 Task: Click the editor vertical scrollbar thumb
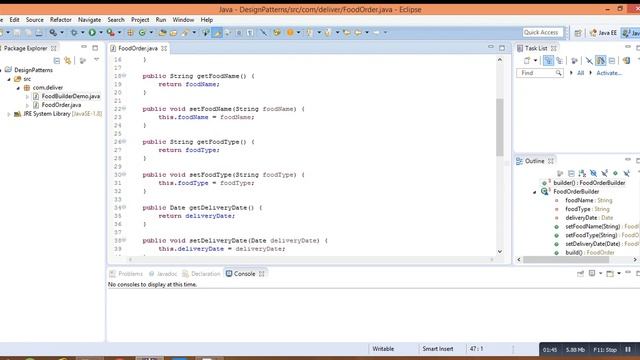(x=500, y=127)
